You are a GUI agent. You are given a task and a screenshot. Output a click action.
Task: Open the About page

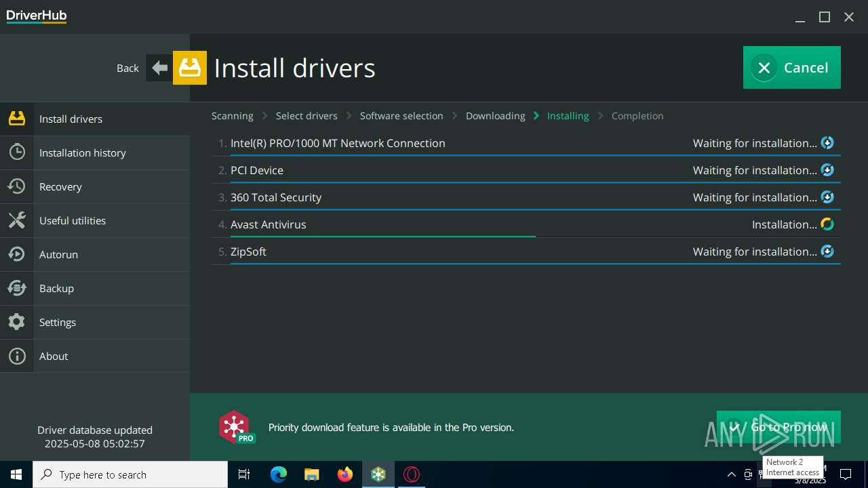click(95, 356)
